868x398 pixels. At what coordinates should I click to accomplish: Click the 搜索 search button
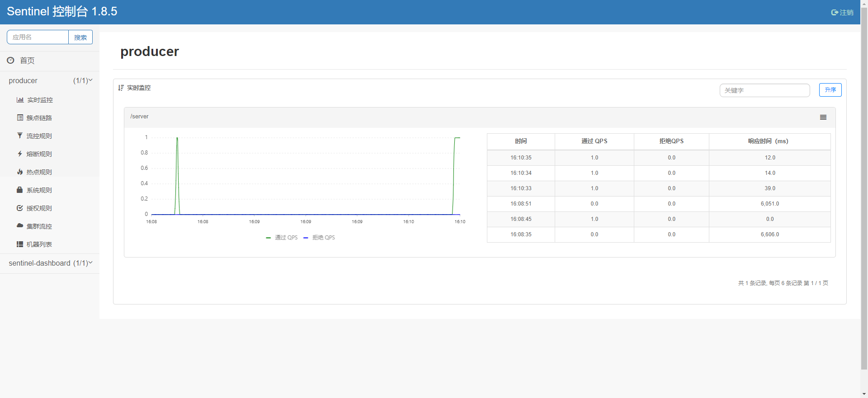[x=80, y=37]
